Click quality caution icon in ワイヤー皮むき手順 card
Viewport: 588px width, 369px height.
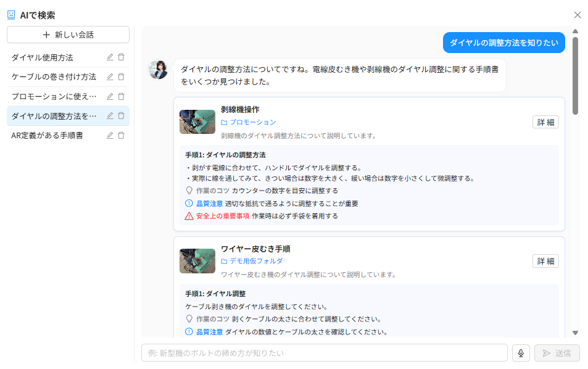tap(189, 331)
